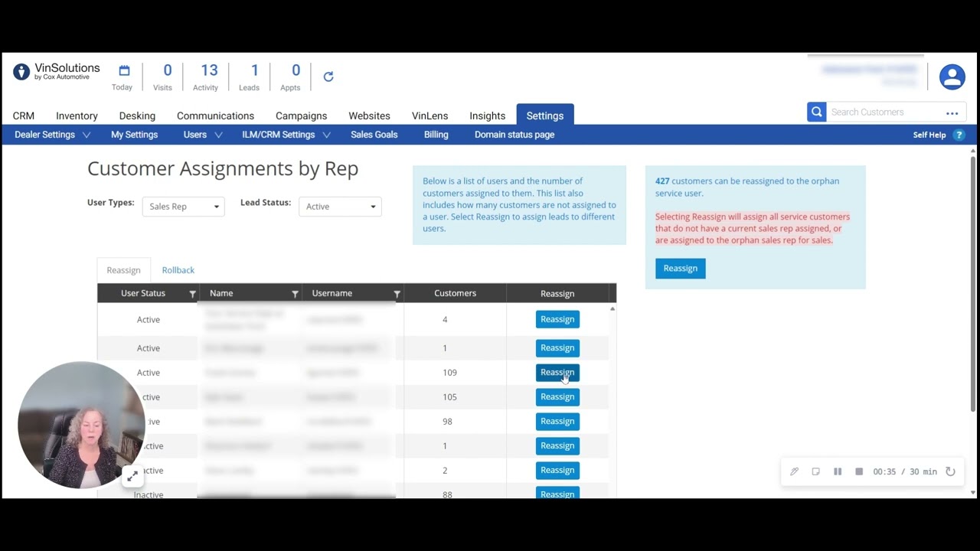Open the user profile avatar
The width and height of the screenshot is (980, 551).
pyautogui.click(x=952, y=77)
